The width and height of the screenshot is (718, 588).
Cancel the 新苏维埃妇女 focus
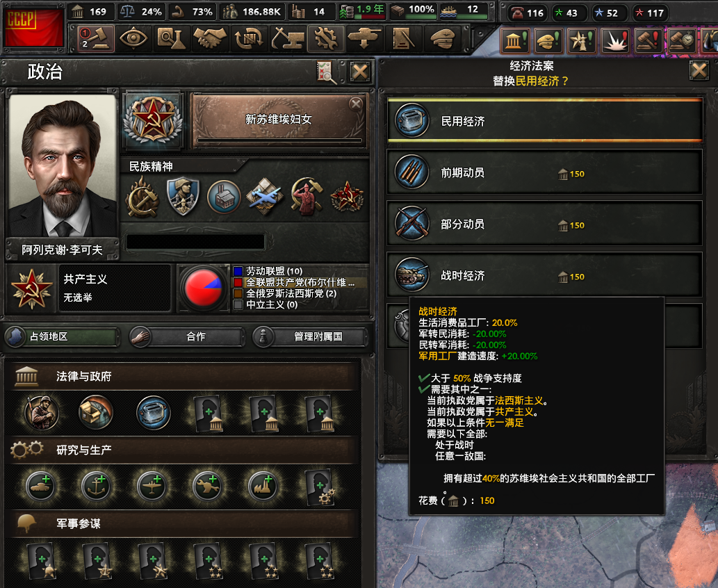pos(356,104)
